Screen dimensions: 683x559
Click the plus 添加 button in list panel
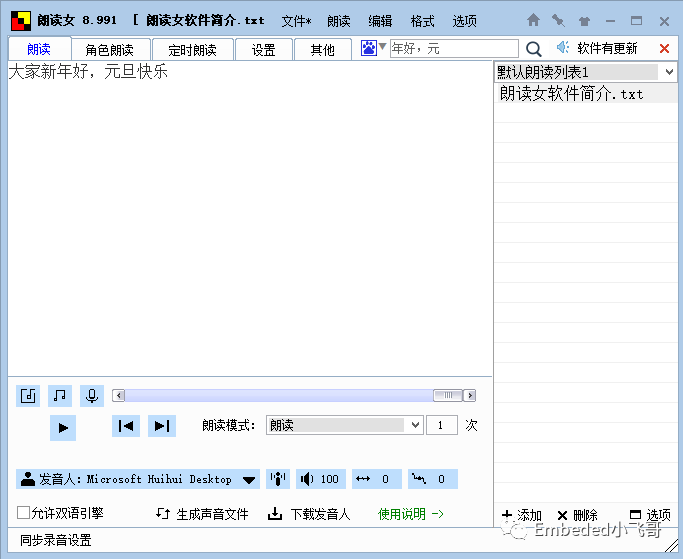(522, 515)
